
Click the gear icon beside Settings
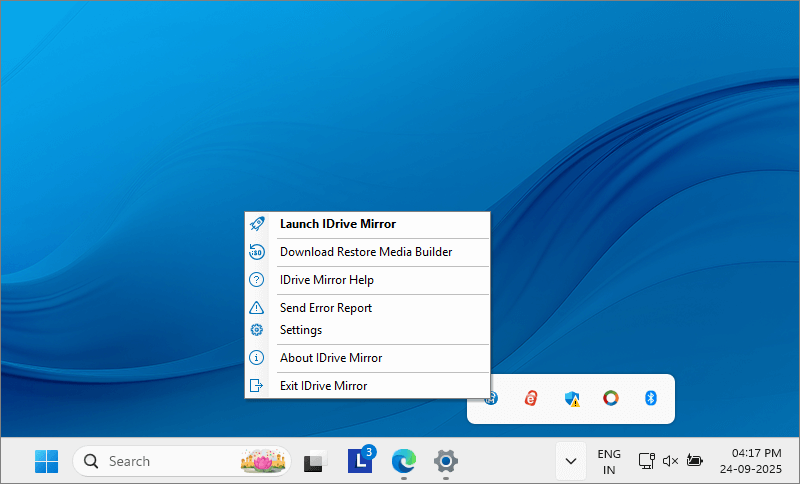(257, 330)
